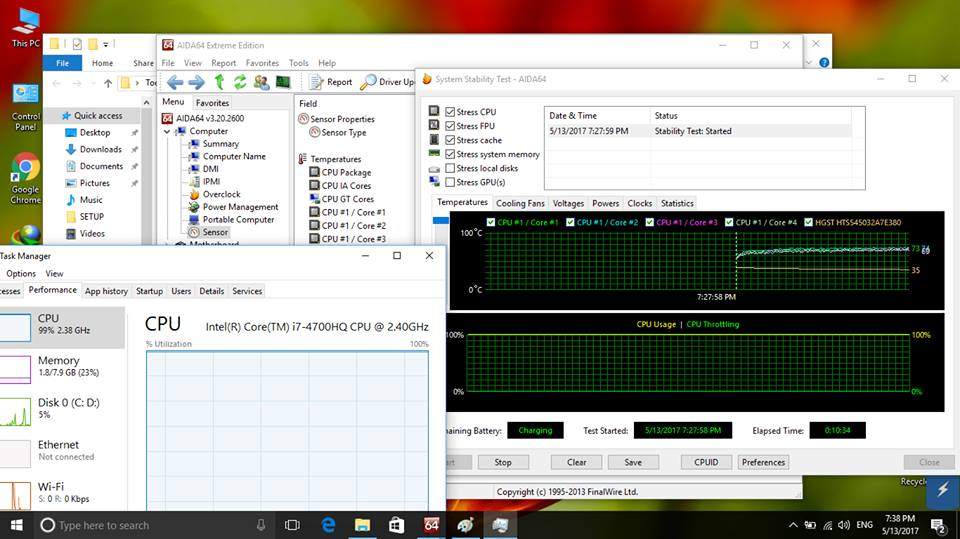Click scroll up arrow in Explorer navigation pane
Image resolution: width=960 pixels, height=539 pixels.
[146, 103]
